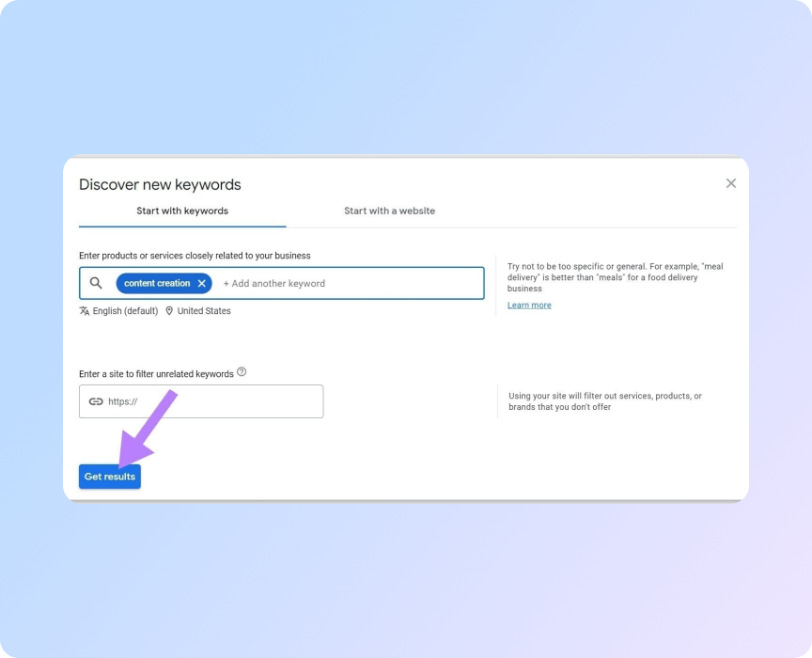Click the Discover new keywords title

160,184
